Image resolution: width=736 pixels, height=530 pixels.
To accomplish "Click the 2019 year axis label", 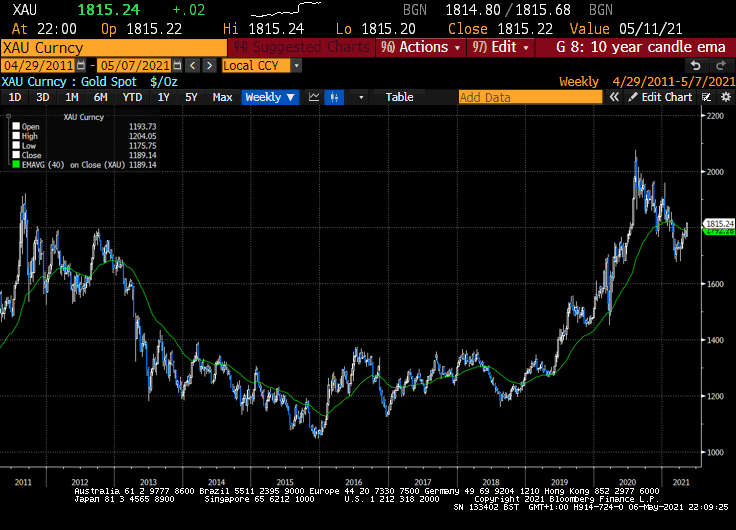I will (559, 482).
